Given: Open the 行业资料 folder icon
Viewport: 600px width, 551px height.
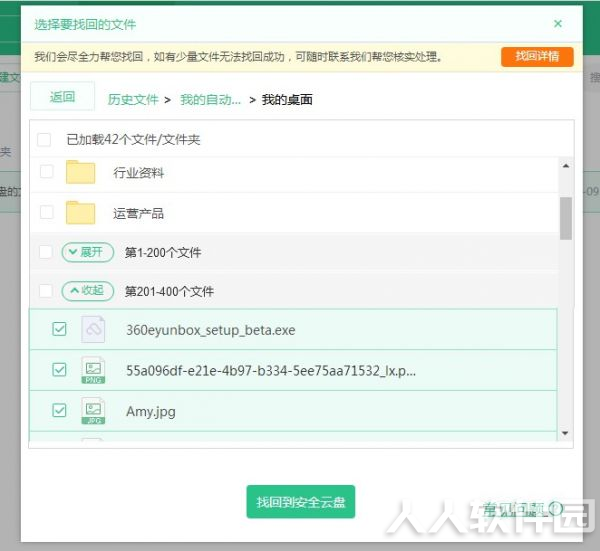Looking at the screenshot, I should click(80, 172).
